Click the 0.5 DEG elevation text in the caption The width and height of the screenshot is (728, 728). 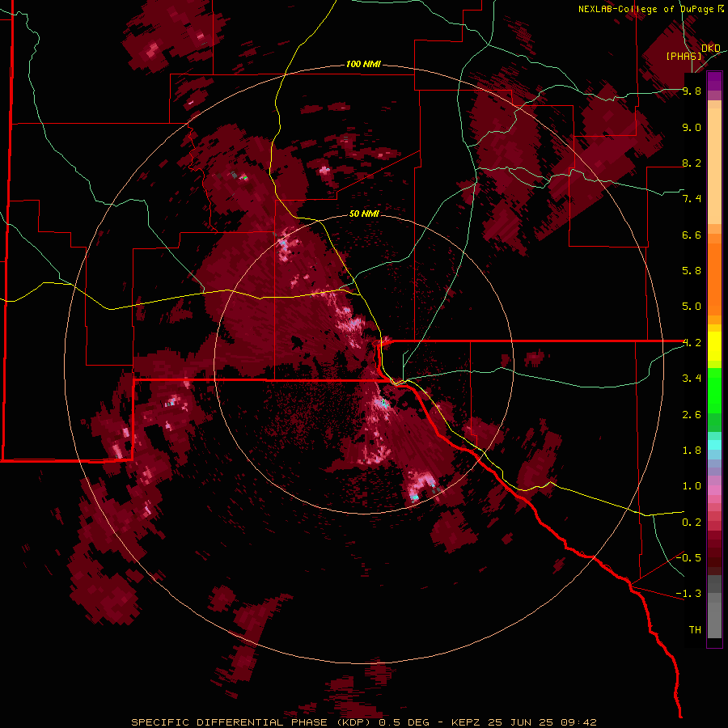(x=404, y=722)
